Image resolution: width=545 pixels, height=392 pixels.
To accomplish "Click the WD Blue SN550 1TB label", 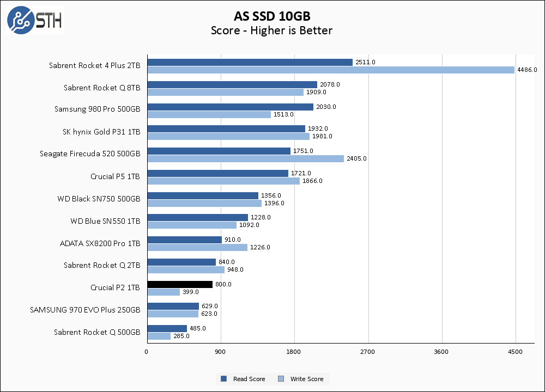I will (x=105, y=221).
